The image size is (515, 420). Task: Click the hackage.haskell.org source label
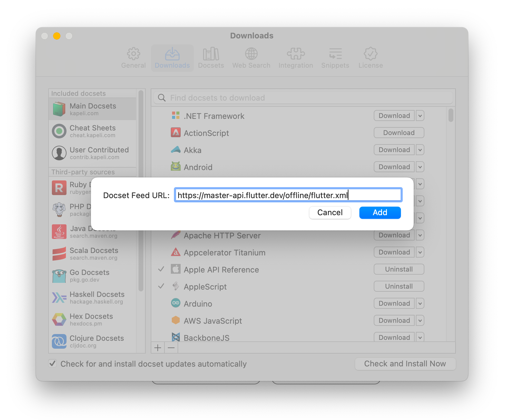[96, 302]
